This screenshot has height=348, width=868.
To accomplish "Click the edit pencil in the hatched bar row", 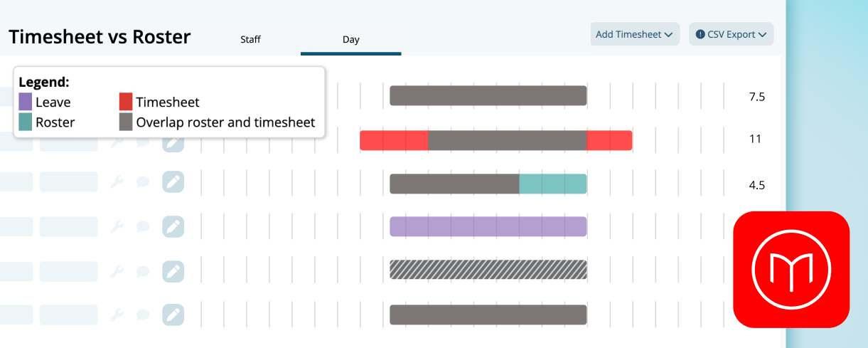I will click(x=173, y=270).
